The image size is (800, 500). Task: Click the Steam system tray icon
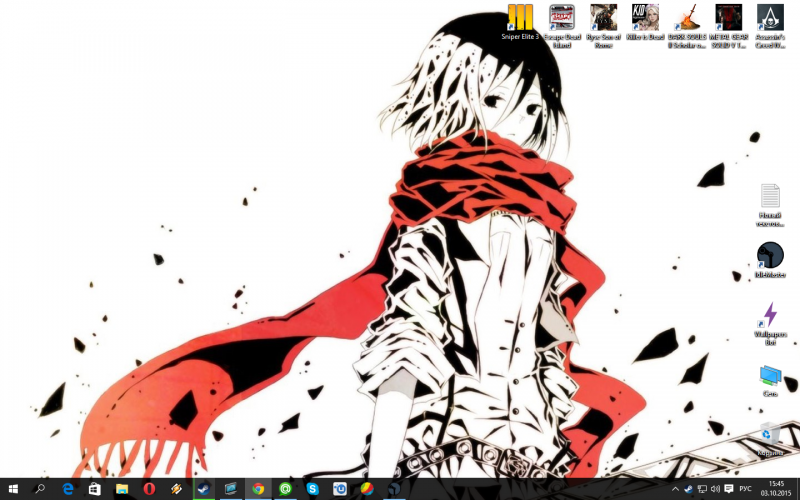(x=688, y=489)
